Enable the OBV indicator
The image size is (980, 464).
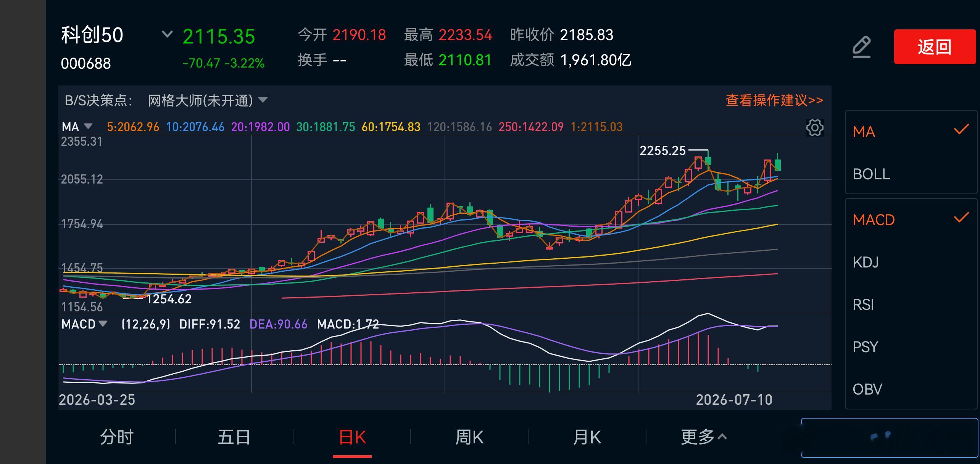(911, 389)
